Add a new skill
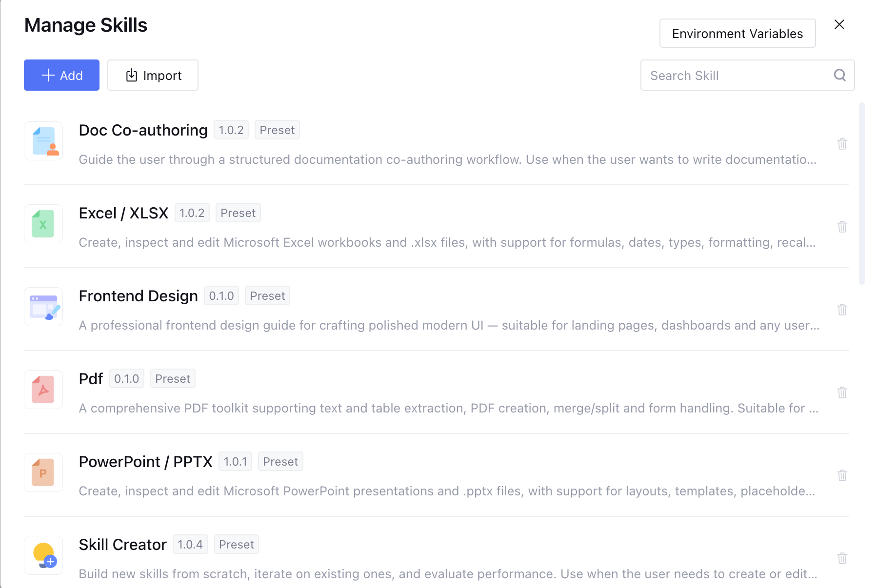 (61, 75)
